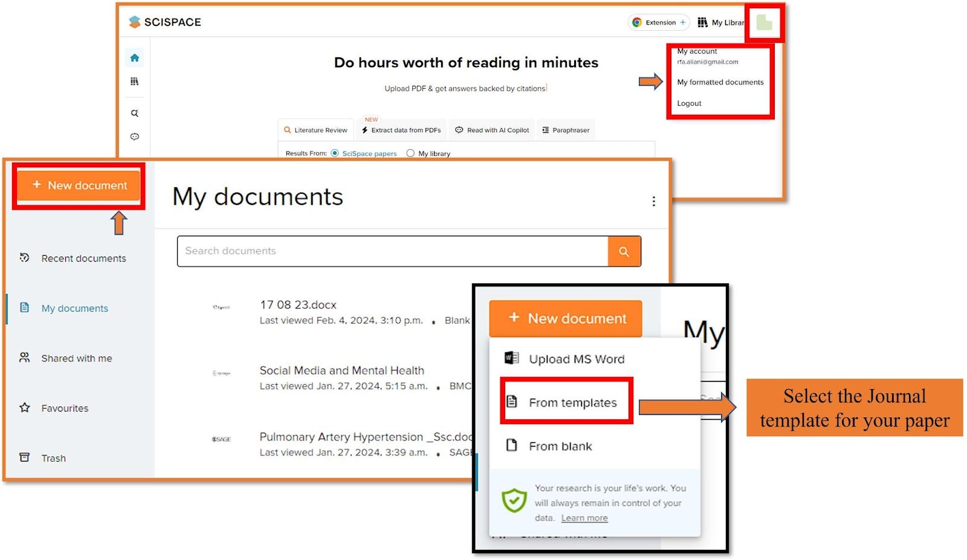Screen dimensions: 967x560
Task: Switch to Read with AI Copilot tab
Action: [x=492, y=130]
